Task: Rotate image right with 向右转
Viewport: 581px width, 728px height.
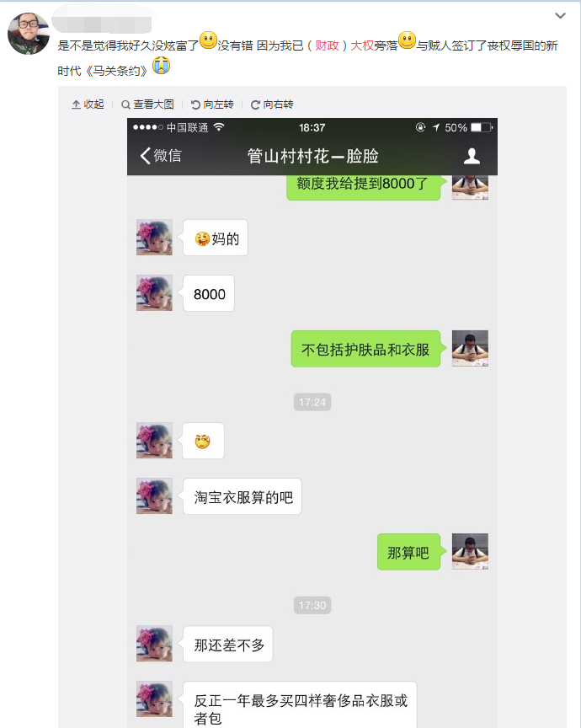Action: coord(272,104)
